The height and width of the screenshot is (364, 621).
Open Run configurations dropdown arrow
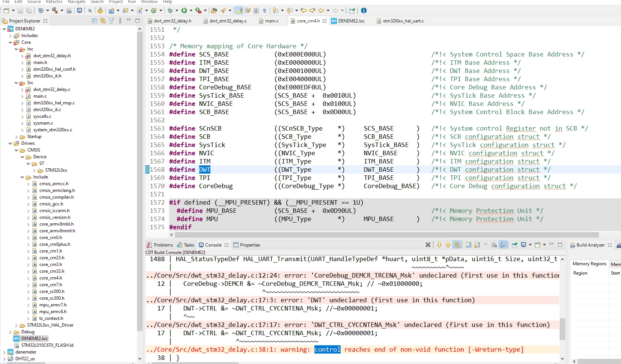click(191, 10)
